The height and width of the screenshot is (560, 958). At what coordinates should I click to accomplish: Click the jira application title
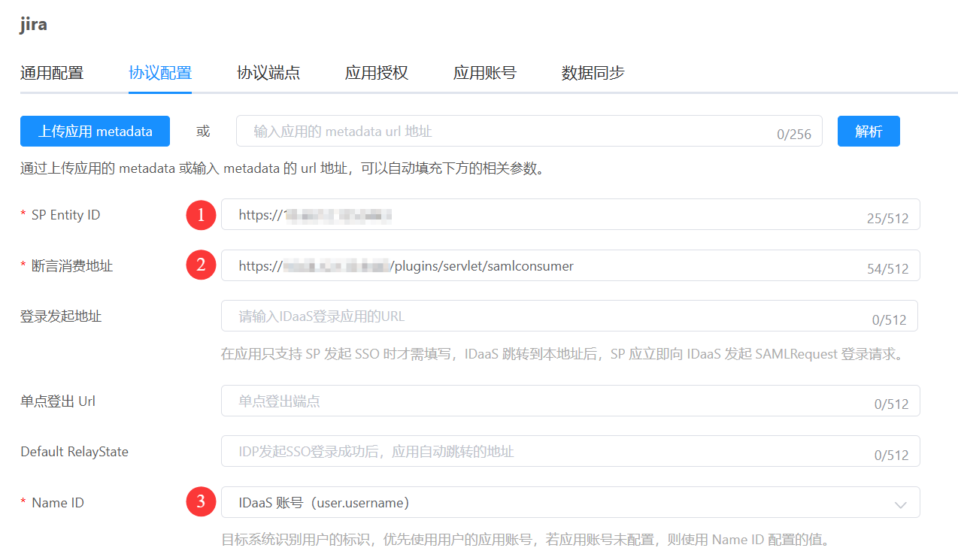click(x=34, y=24)
